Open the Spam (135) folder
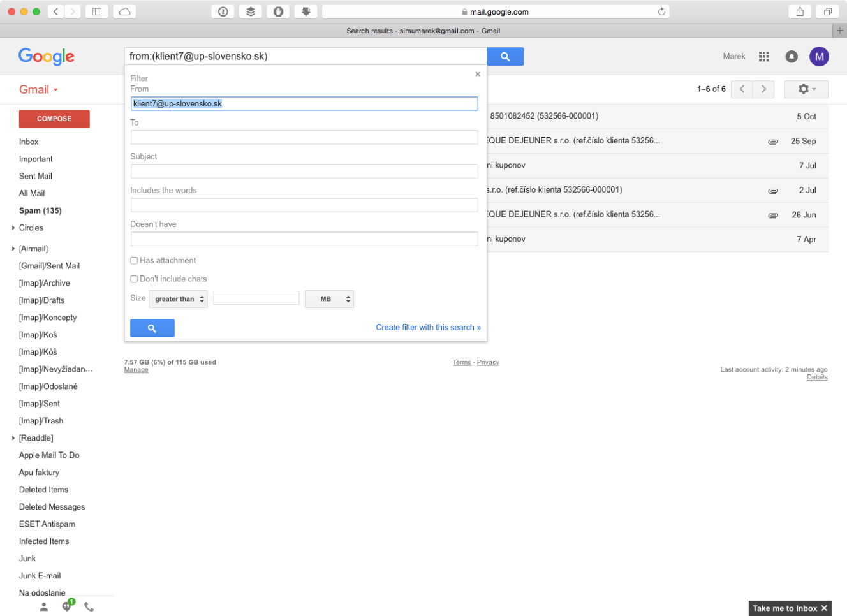The width and height of the screenshot is (847, 616). 40,210
